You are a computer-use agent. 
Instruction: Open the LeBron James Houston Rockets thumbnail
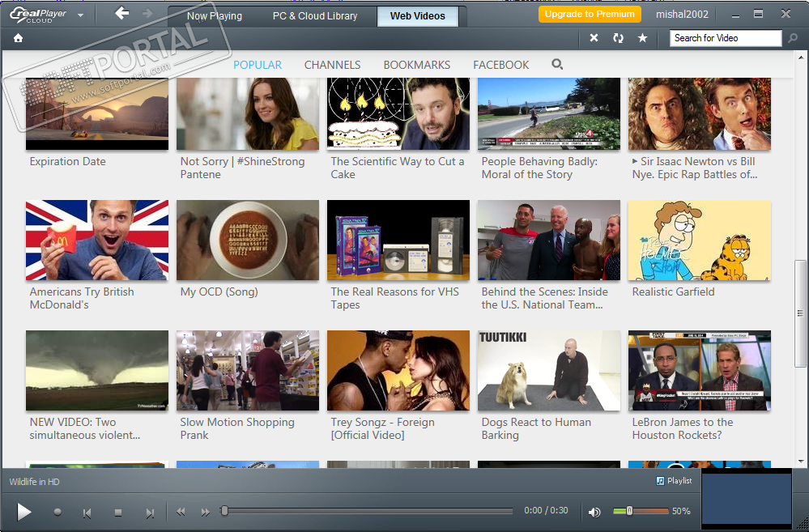click(700, 371)
